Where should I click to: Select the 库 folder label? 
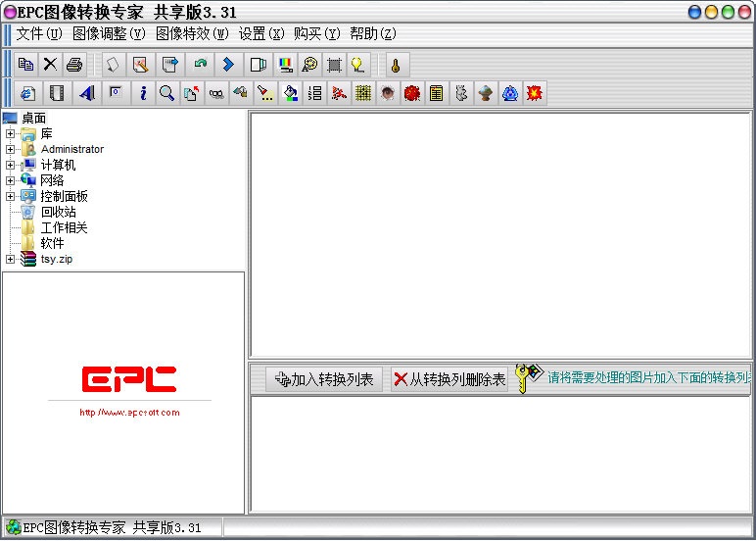tap(46, 133)
